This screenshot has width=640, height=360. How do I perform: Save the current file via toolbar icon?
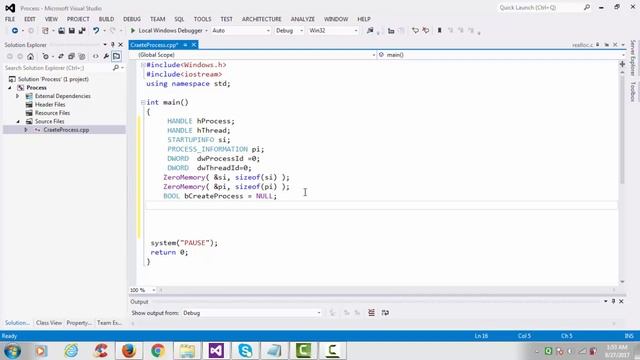tap(71, 31)
